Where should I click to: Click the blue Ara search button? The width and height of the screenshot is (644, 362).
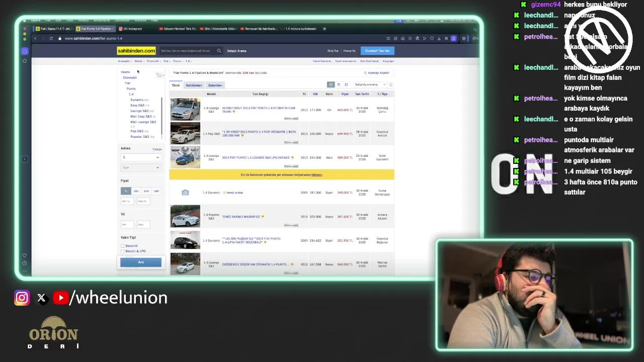141,262
